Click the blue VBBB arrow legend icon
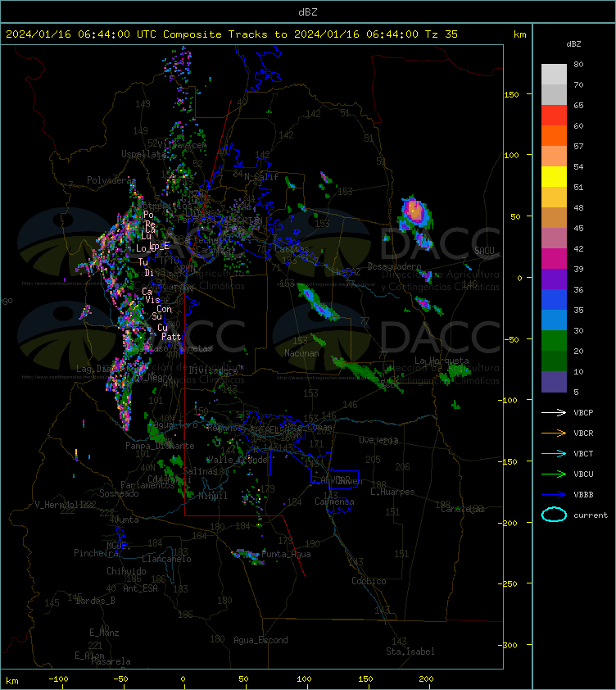Viewport: 616px width, 690px height. pos(554,495)
